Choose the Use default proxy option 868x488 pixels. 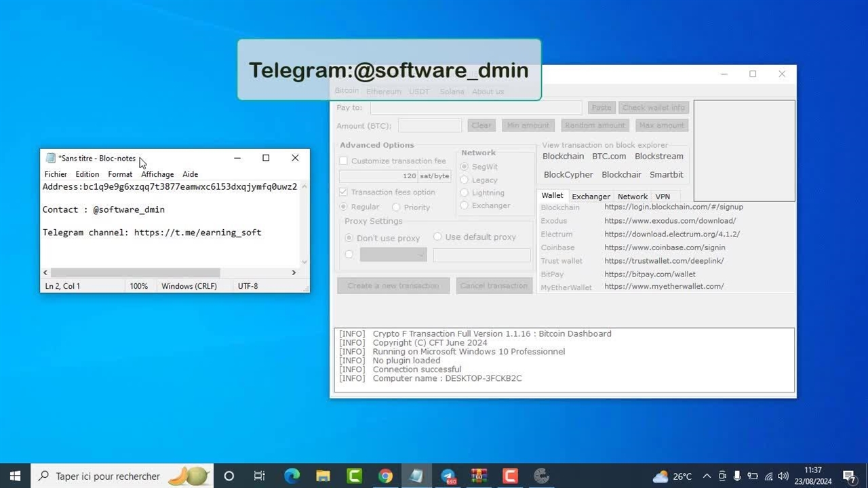437,237
